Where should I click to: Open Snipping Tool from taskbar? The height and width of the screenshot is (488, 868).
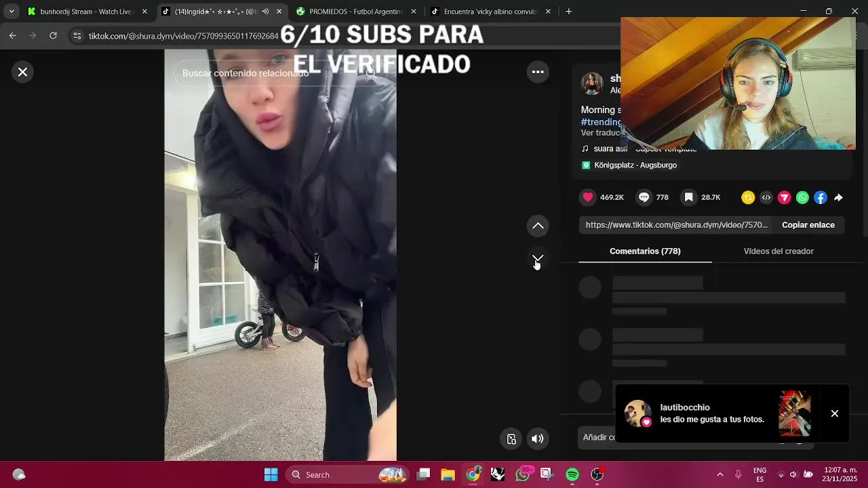click(547, 474)
